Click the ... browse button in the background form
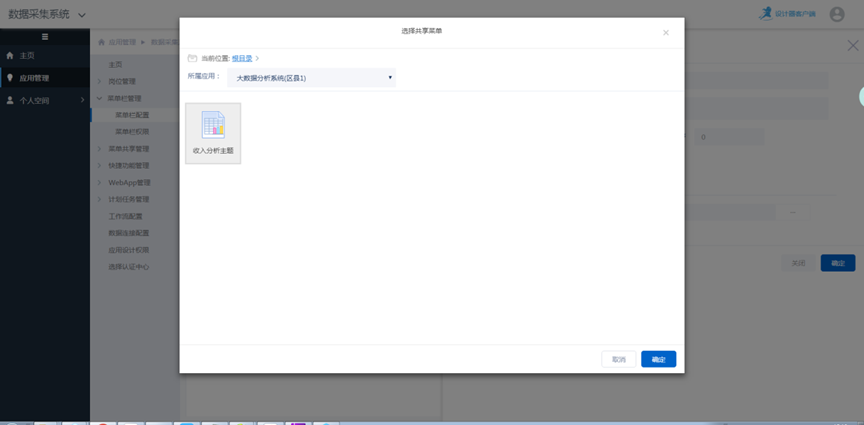This screenshot has height=425, width=864. tap(793, 213)
